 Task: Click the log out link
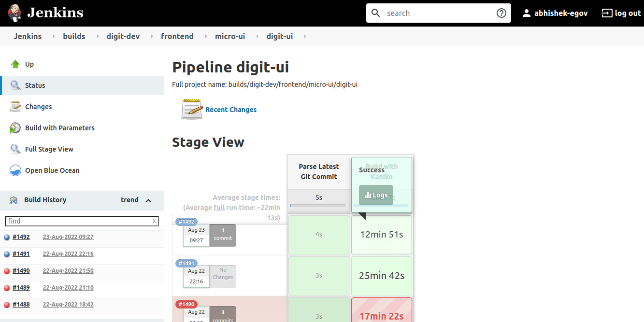pos(621,13)
